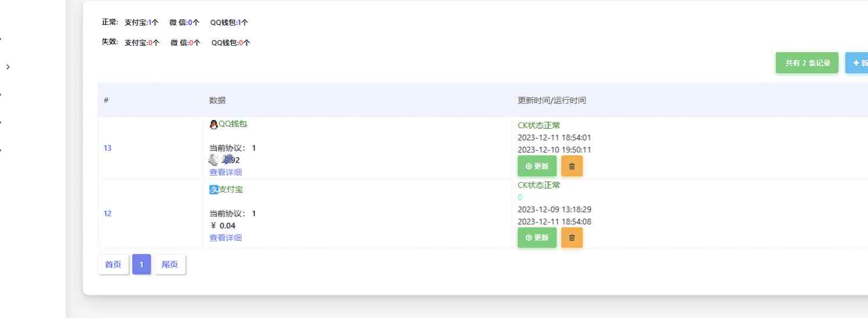Go to 尾页 pagination button
Screen dimensions: 868x318
point(169,265)
